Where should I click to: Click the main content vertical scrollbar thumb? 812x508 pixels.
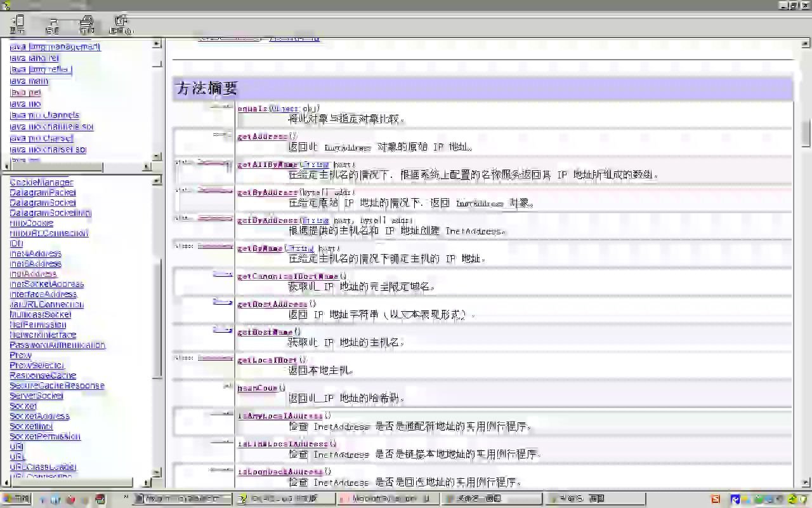[x=806, y=133]
